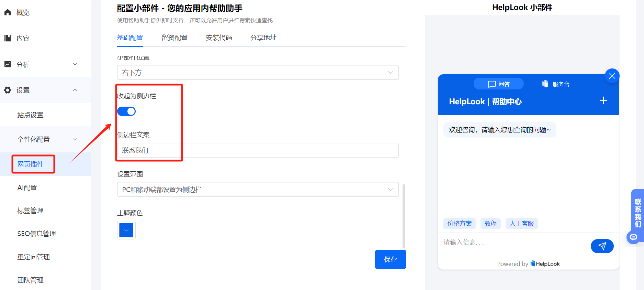The width and height of the screenshot is (644, 290).
Task: Open 个性化配置 in sidebar
Action: pyautogui.click(x=34, y=139)
